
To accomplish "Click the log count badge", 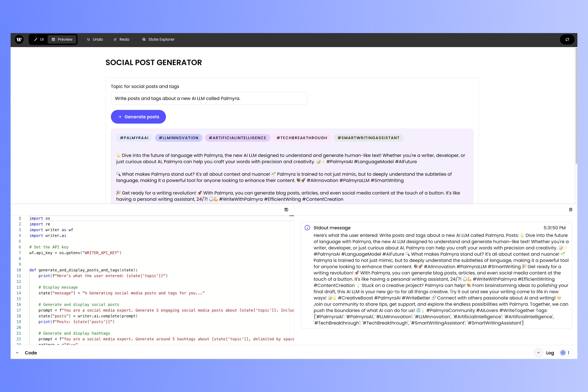I will point(566,353).
